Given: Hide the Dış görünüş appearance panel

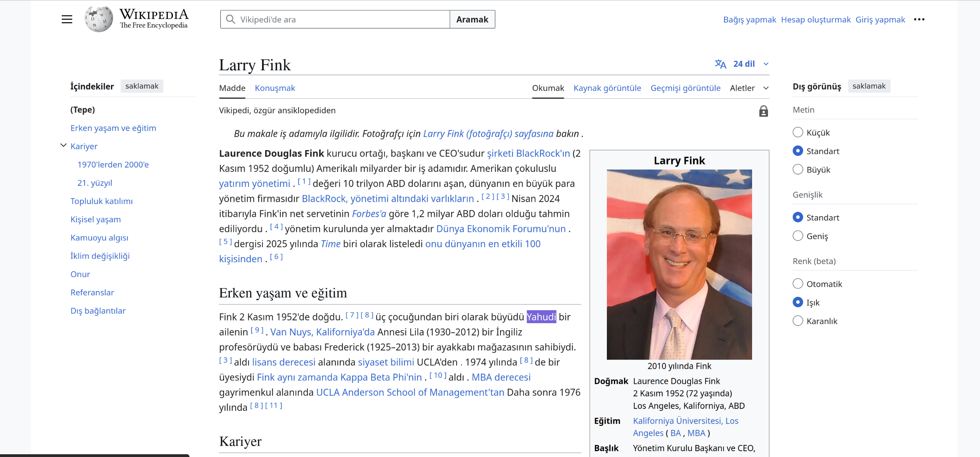Looking at the screenshot, I should [x=869, y=86].
